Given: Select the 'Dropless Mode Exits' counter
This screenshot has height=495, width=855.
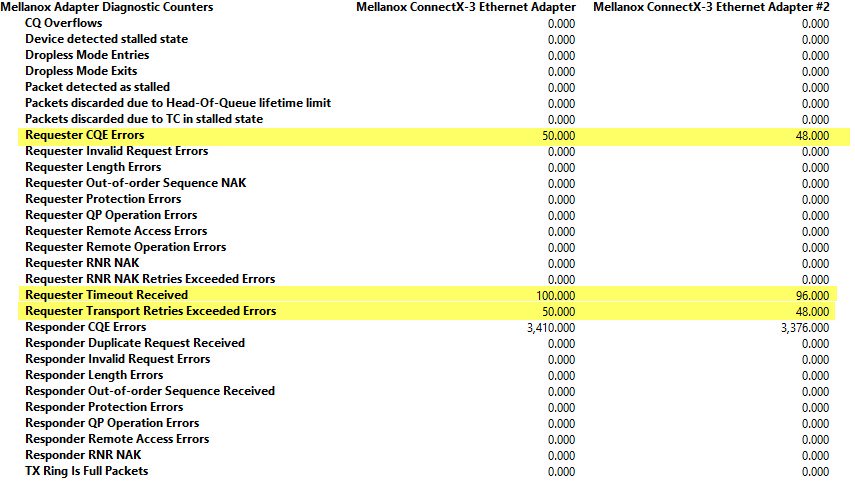Looking at the screenshot, I should pos(81,71).
